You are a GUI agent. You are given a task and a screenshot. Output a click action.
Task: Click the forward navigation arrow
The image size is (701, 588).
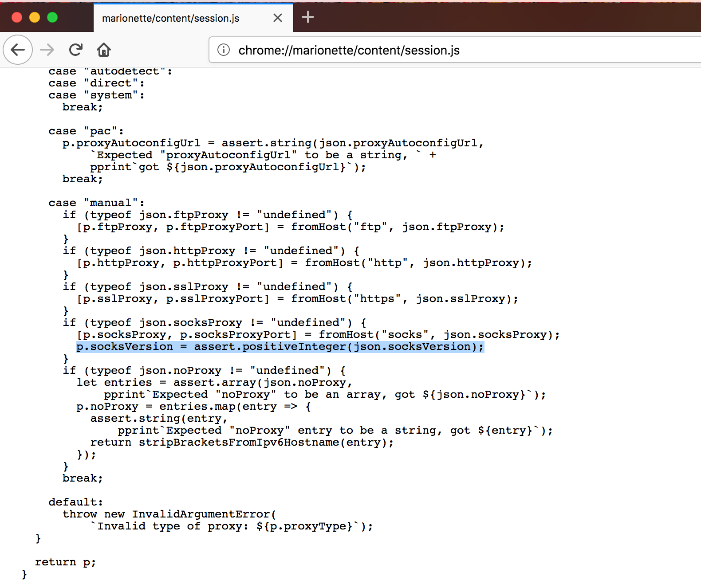click(x=47, y=50)
